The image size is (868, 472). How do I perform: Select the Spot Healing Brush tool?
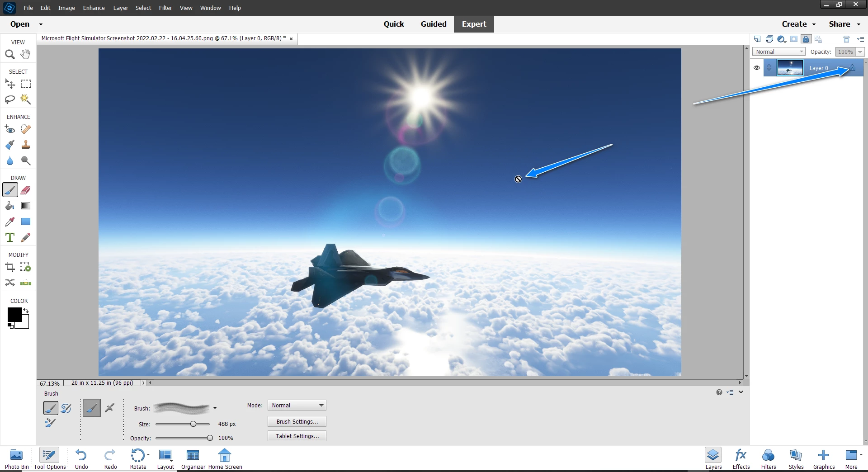point(26,129)
